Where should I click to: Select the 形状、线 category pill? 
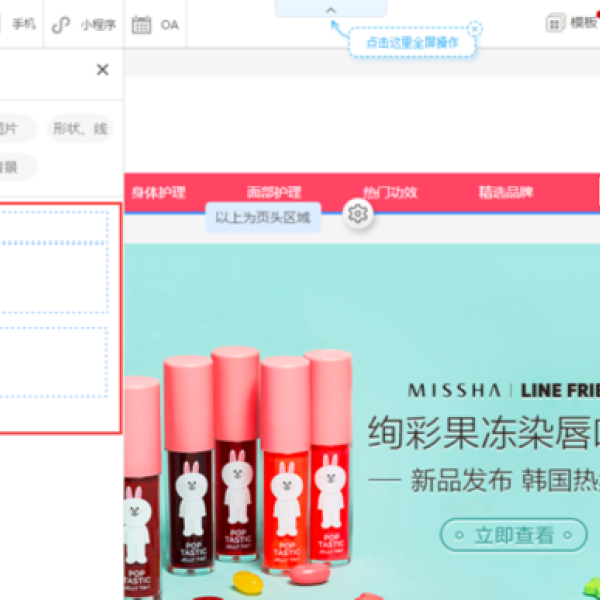(81, 129)
